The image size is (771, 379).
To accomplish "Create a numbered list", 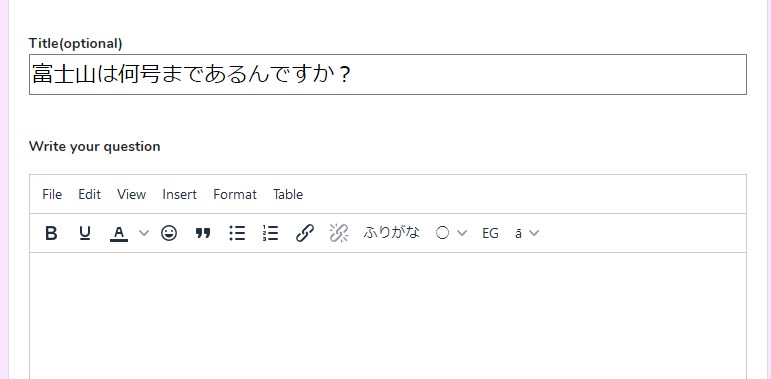I will pyautogui.click(x=270, y=233).
